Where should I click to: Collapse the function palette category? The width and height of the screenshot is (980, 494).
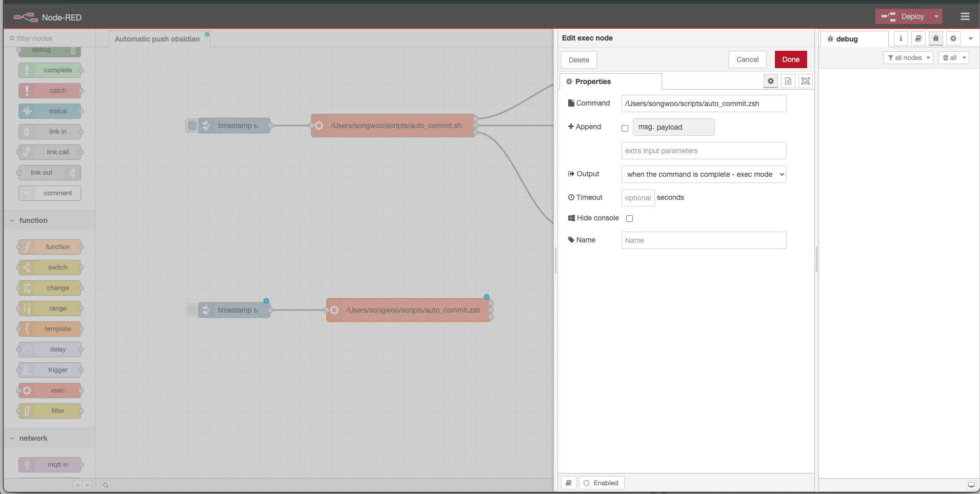pos(49,220)
